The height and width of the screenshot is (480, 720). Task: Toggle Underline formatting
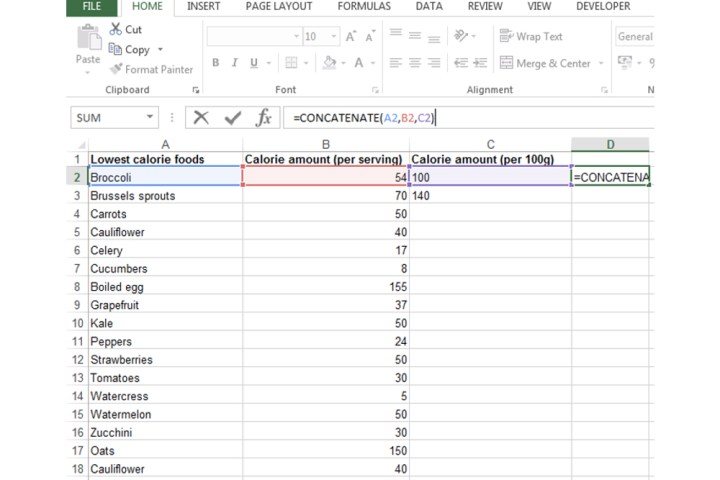coord(254,63)
